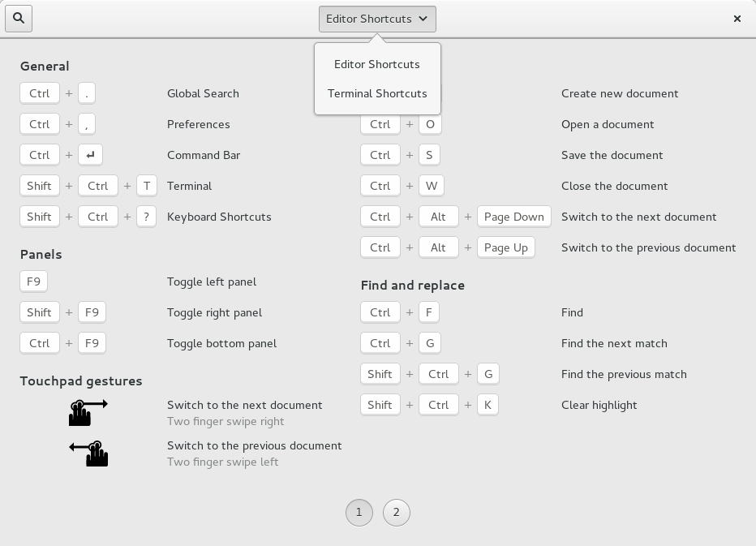Click the F9 key for Toggle left panel
The image size is (756, 546).
coord(33,282)
